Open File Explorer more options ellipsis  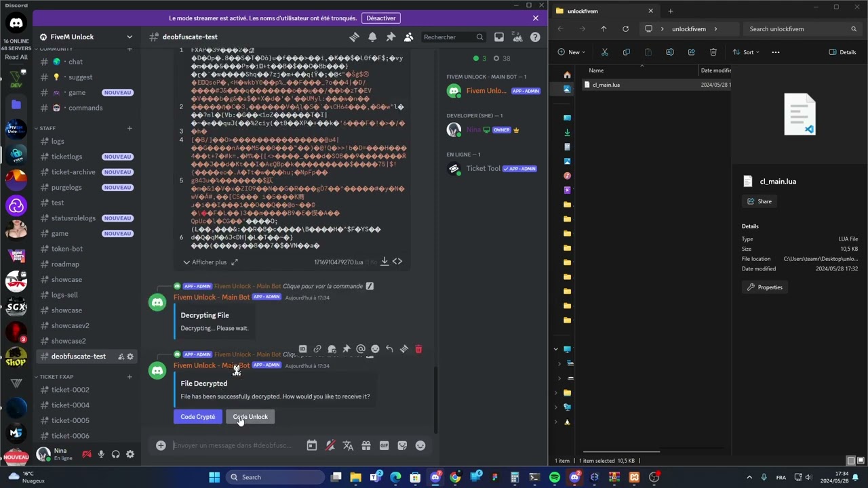click(776, 52)
